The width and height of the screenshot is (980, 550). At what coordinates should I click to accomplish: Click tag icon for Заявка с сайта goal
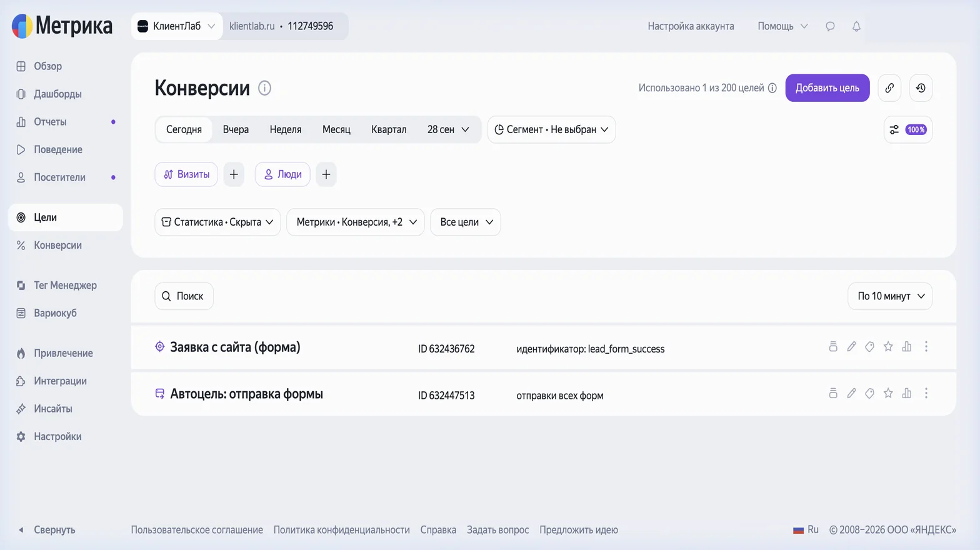click(869, 347)
